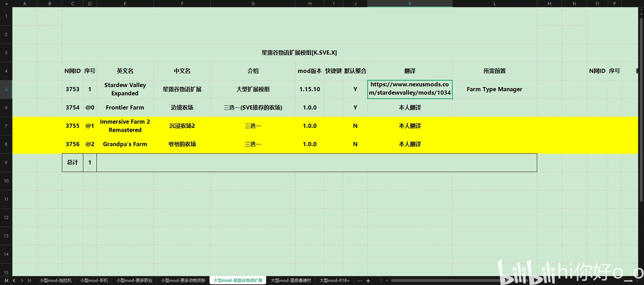Click the 沉浸农场2 cell

(182, 126)
